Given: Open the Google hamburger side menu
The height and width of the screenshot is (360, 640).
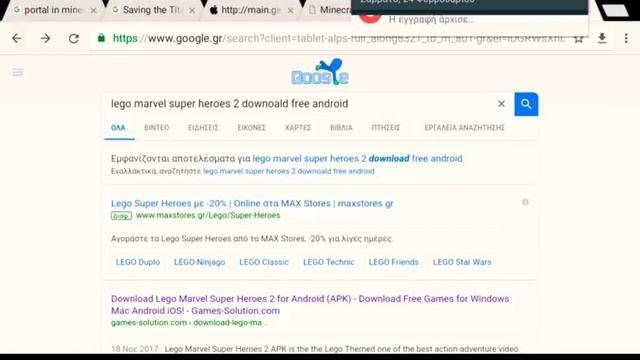Looking at the screenshot, I should click(x=18, y=72).
